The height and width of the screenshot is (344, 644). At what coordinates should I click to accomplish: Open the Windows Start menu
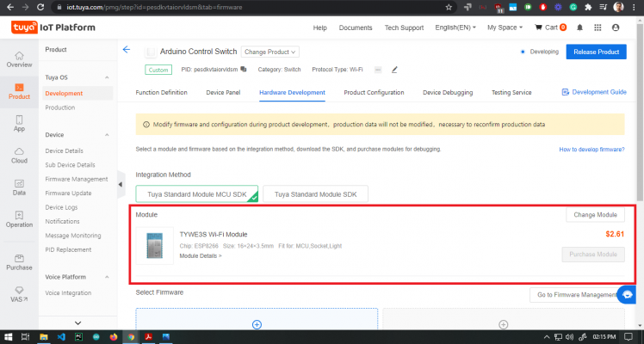[8, 337]
